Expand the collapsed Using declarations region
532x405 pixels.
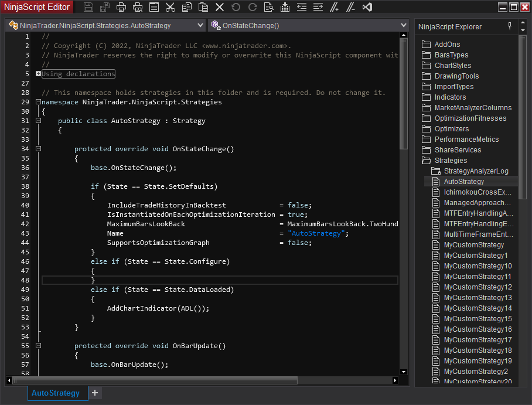pos(38,74)
